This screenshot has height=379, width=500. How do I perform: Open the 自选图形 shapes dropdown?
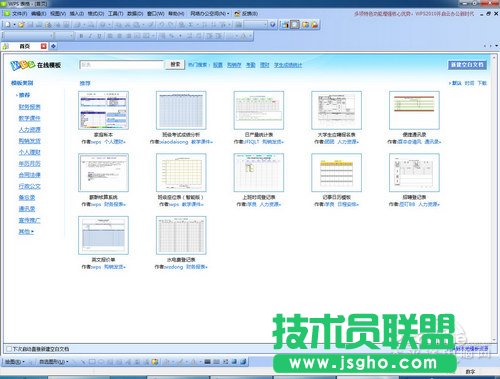coord(54,362)
